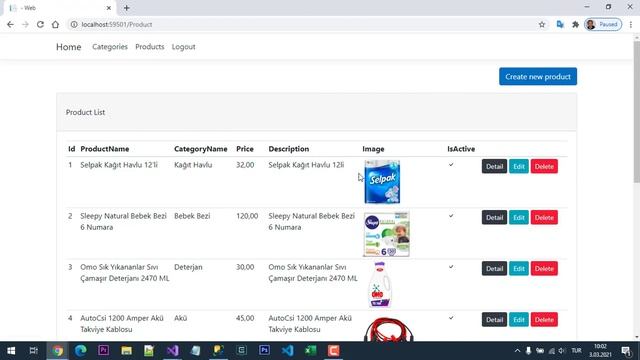Click the Bebek Bezi category cell
Image resolution: width=640 pixels, height=360 pixels.
click(x=192, y=216)
